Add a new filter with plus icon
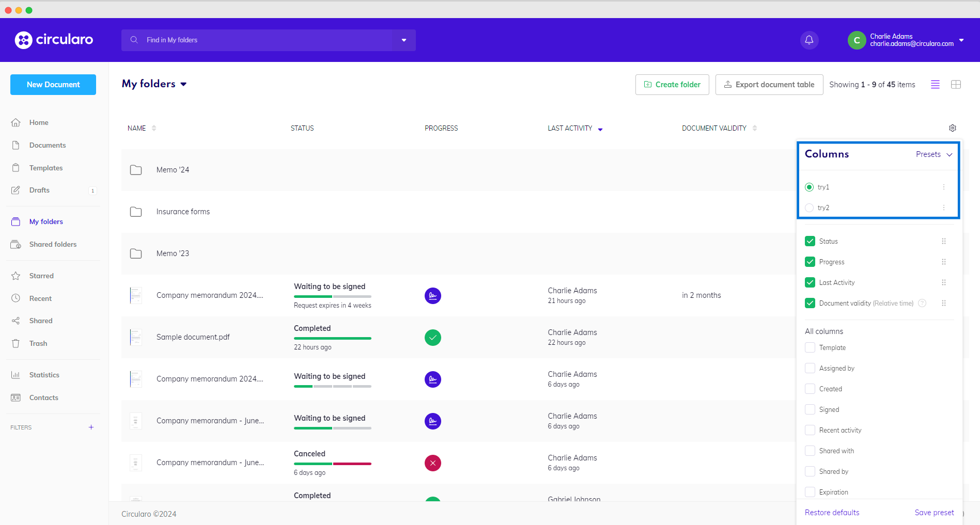The height and width of the screenshot is (525, 980). (x=91, y=427)
